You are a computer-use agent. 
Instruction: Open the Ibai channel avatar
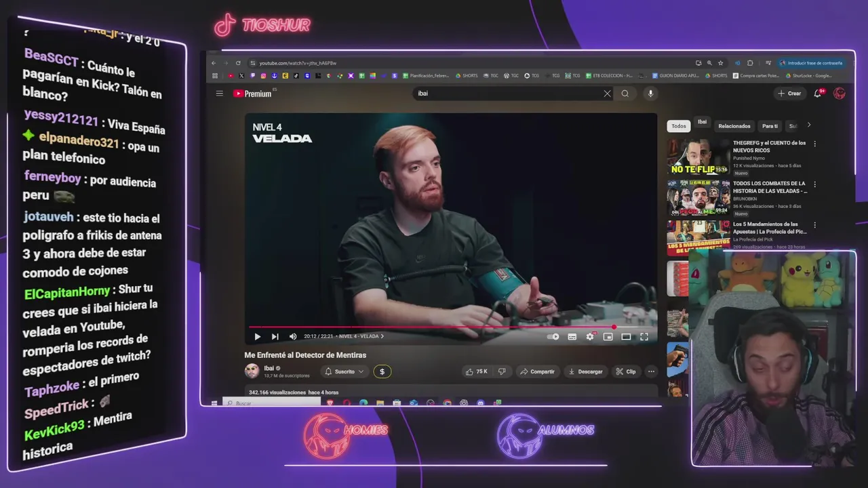(x=252, y=371)
